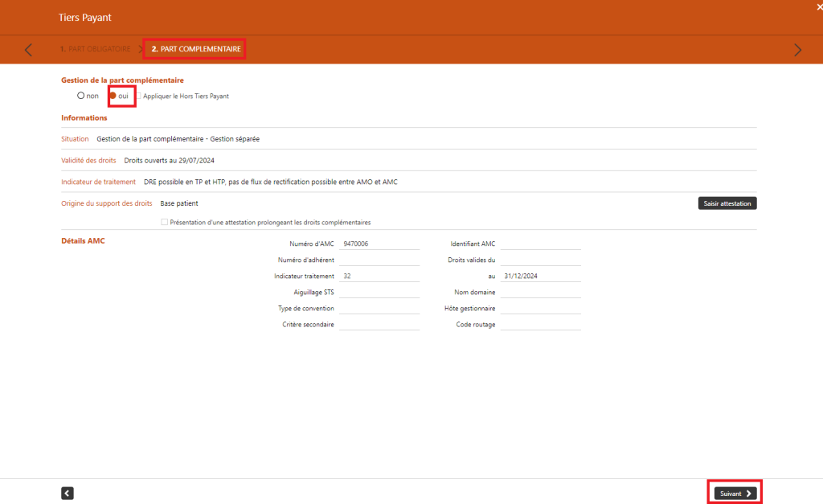This screenshot has width=823, height=504.
Task: Click the Identifiant AMC field
Action: click(540, 243)
